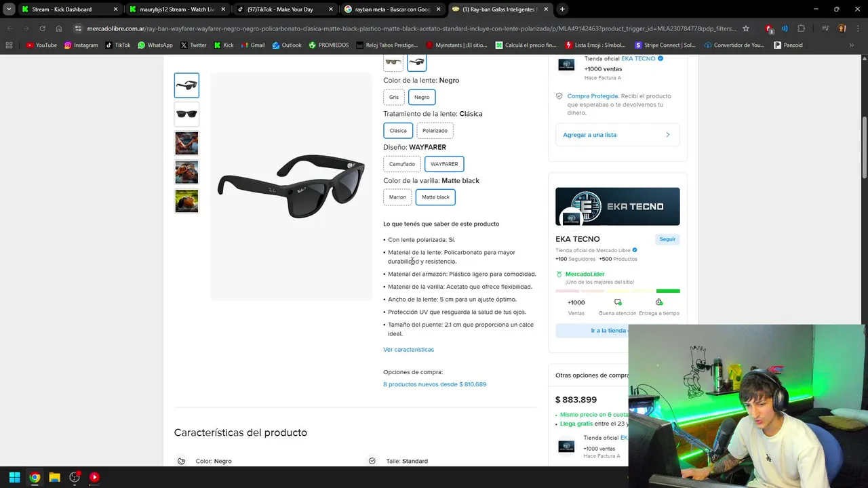Open the red extension icon with badge
This screenshot has height=488, width=868.
769,28
